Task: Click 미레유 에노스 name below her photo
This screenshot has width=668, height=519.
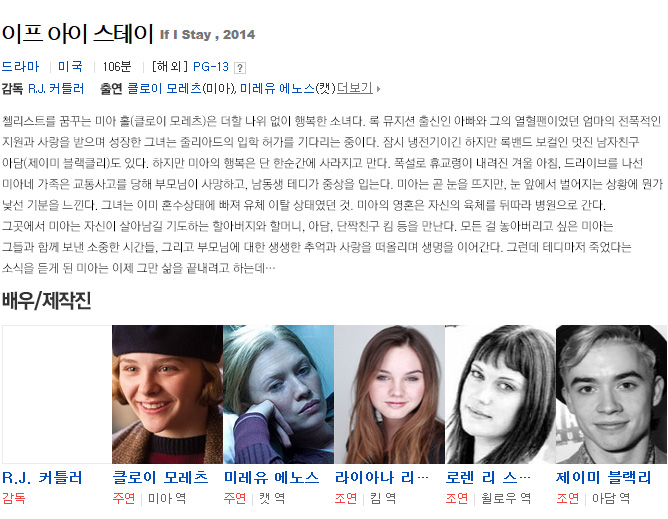Action: point(271,477)
